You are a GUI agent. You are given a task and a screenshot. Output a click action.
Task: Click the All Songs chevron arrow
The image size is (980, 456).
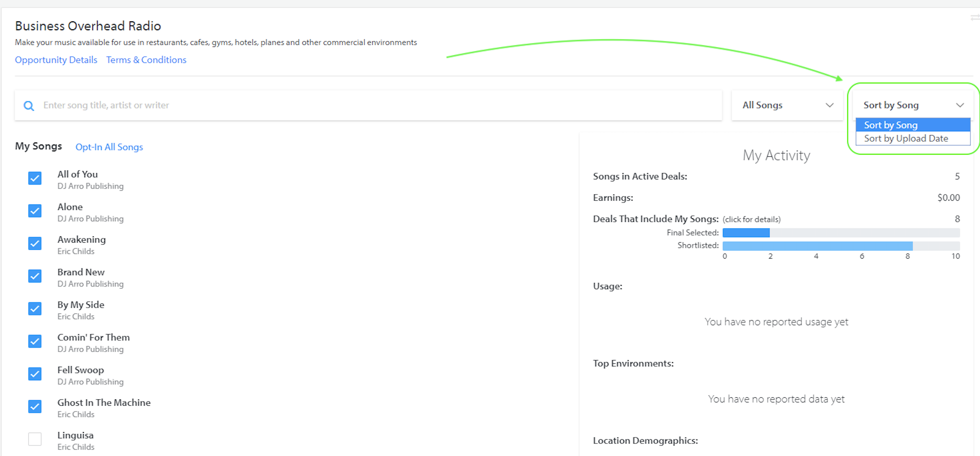[x=829, y=105]
